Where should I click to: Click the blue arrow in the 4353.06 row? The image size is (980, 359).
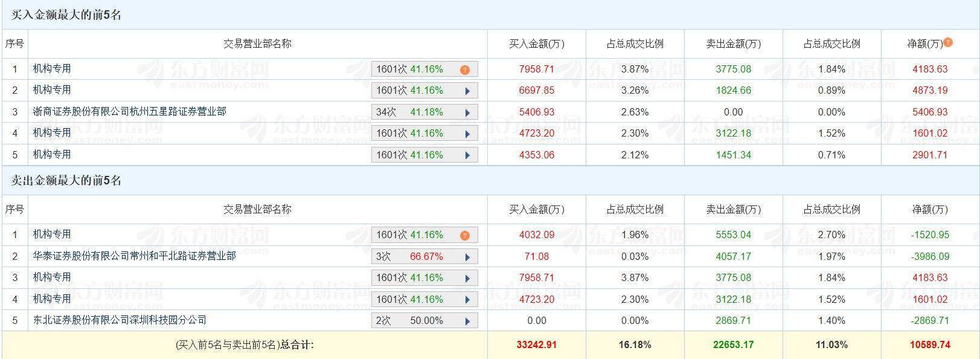pyautogui.click(x=467, y=155)
